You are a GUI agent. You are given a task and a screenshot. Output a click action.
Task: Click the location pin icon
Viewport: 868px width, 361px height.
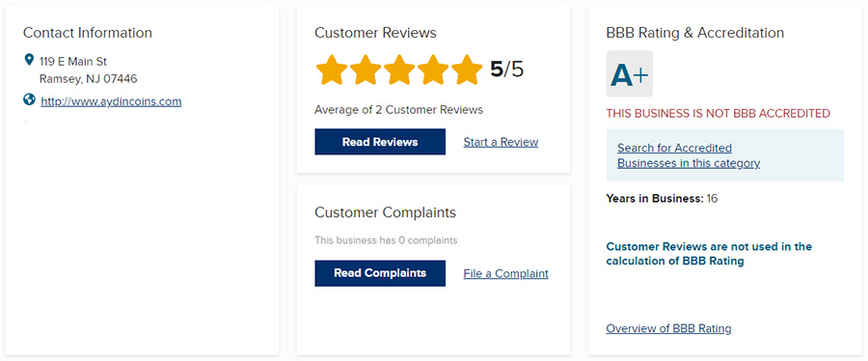tap(29, 59)
